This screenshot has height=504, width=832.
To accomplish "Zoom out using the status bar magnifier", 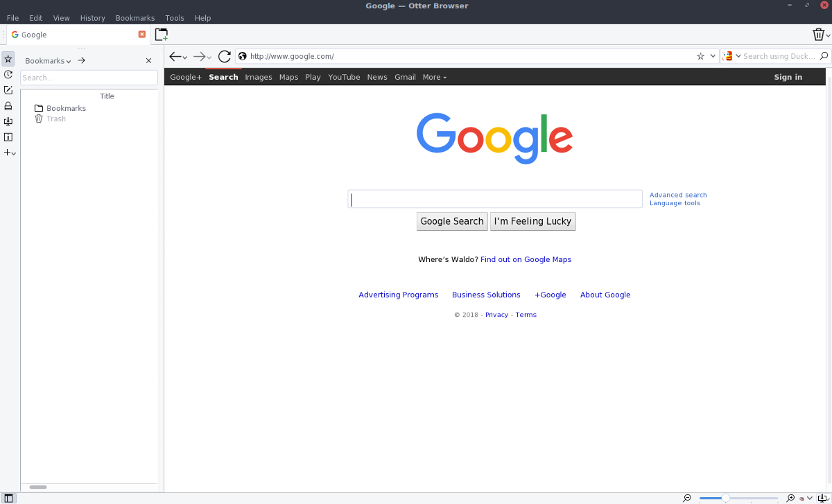I will tap(687, 498).
